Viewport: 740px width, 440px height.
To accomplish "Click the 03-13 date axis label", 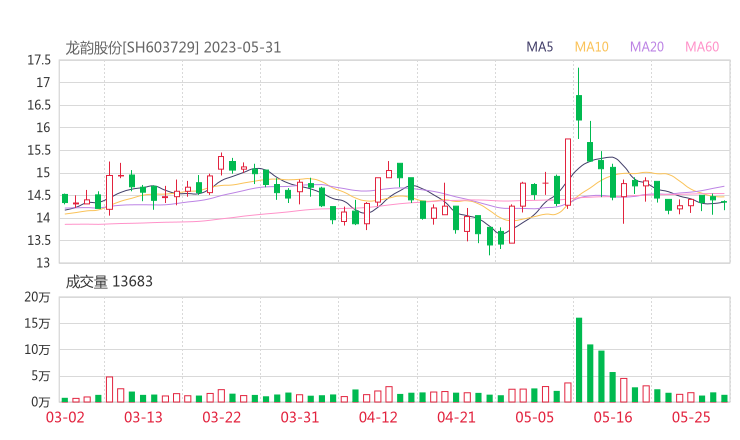I will point(143,417).
